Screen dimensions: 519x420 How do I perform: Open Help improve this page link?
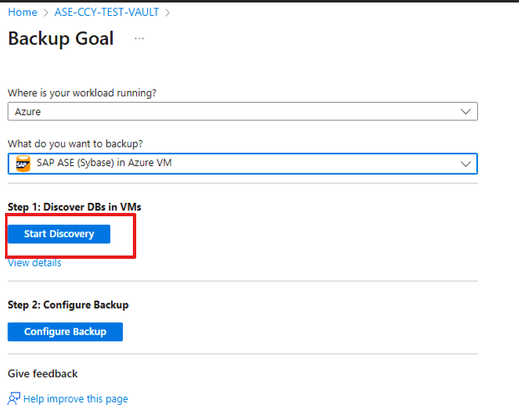point(75,399)
